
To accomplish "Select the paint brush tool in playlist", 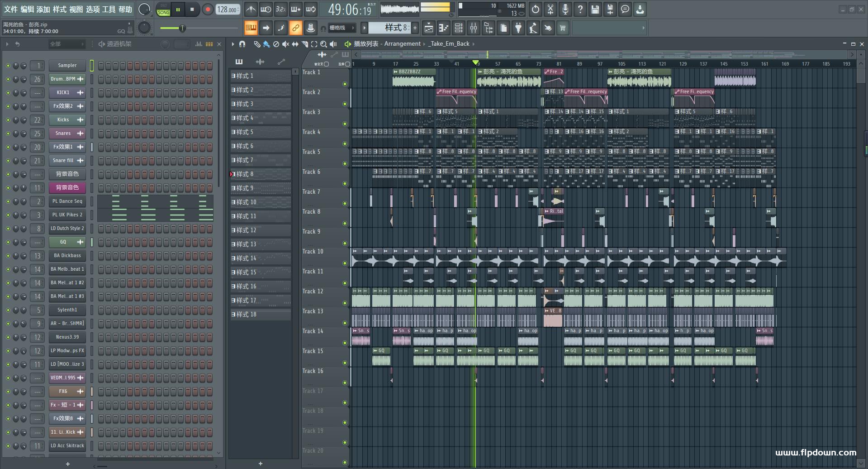I will [x=266, y=44].
